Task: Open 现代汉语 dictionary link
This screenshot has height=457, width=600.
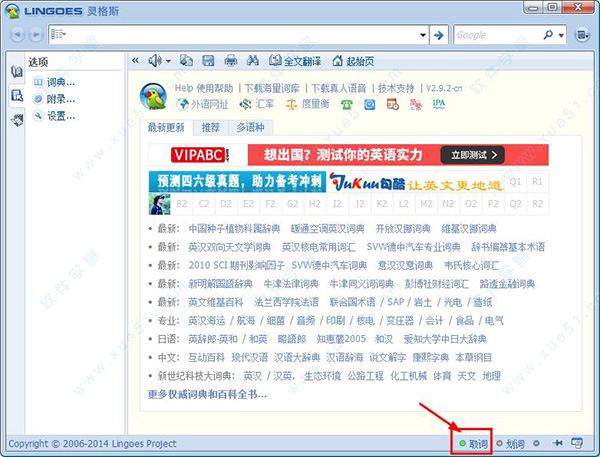Action: [249, 357]
